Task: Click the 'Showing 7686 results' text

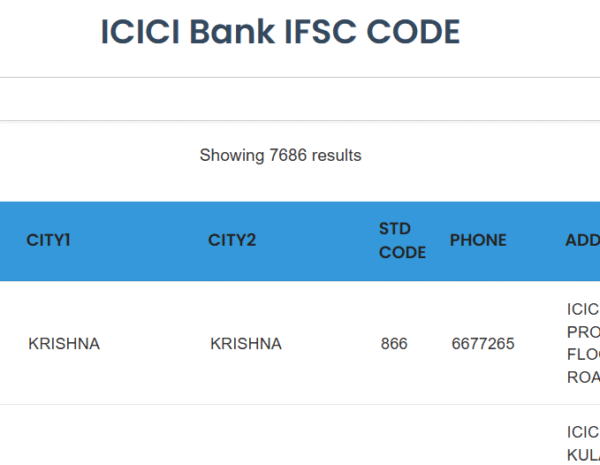Action: (x=280, y=155)
